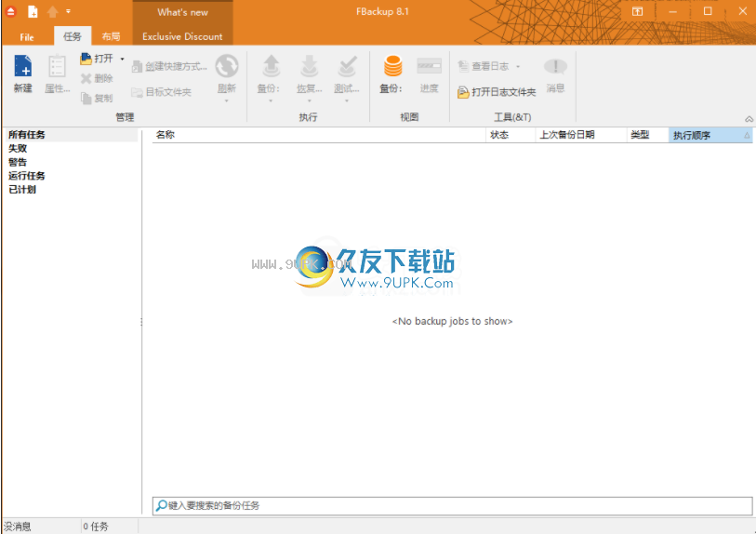
Task: Click 打开日志文件夹 open log folder
Action: point(497,92)
